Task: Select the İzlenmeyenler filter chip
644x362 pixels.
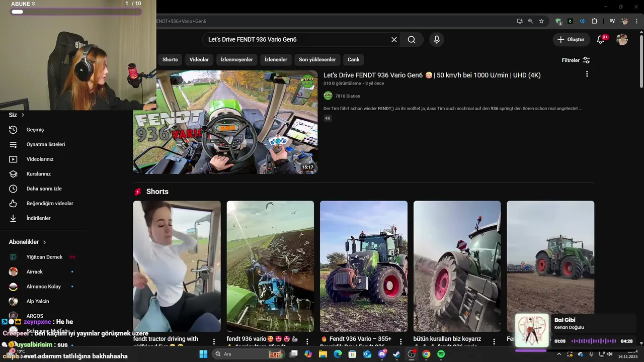Action: tap(236, 60)
